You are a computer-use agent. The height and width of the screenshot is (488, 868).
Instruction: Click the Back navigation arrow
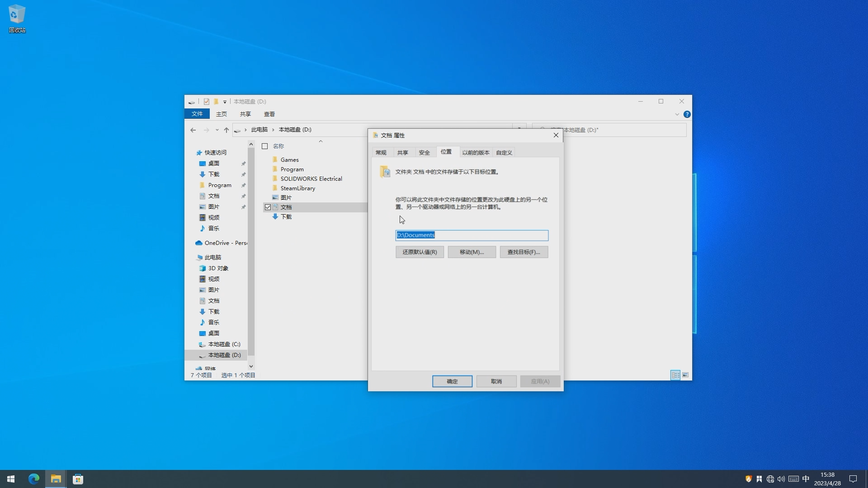(193, 130)
